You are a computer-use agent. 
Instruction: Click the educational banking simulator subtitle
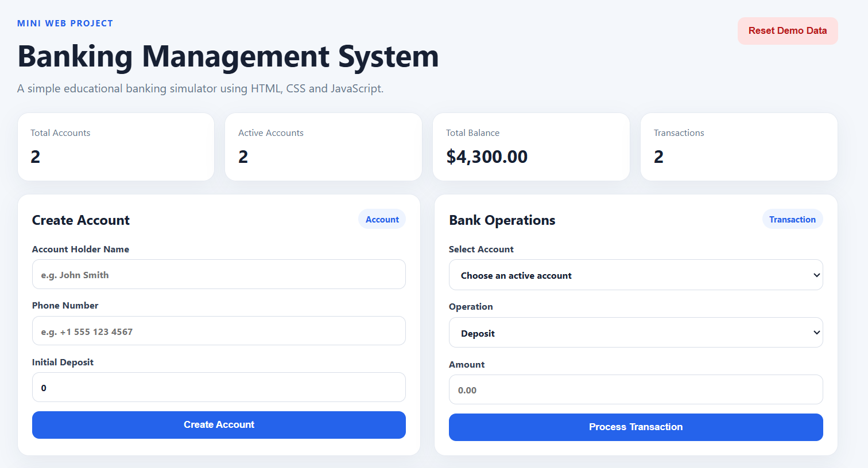[x=200, y=88]
